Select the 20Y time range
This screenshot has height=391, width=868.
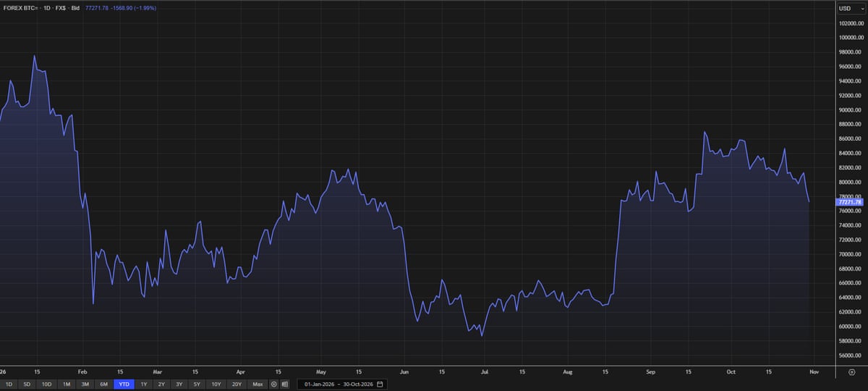237,384
